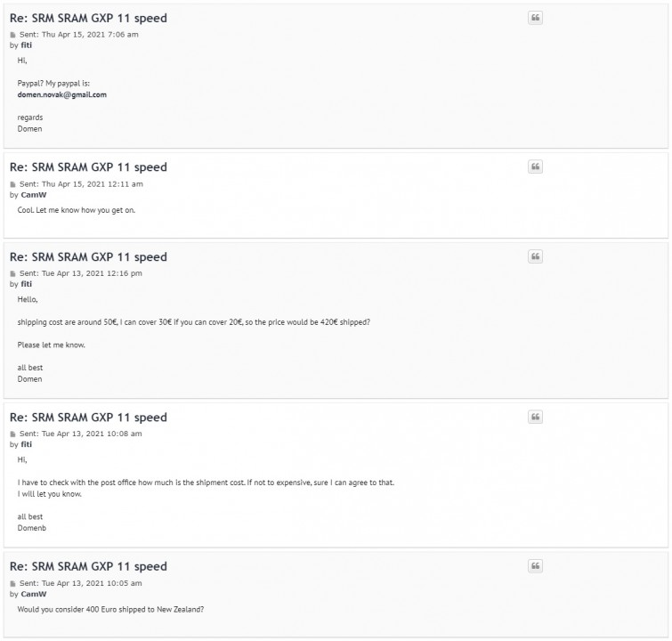
Task: Click quote icon on 7:06 am message
Action: point(535,18)
